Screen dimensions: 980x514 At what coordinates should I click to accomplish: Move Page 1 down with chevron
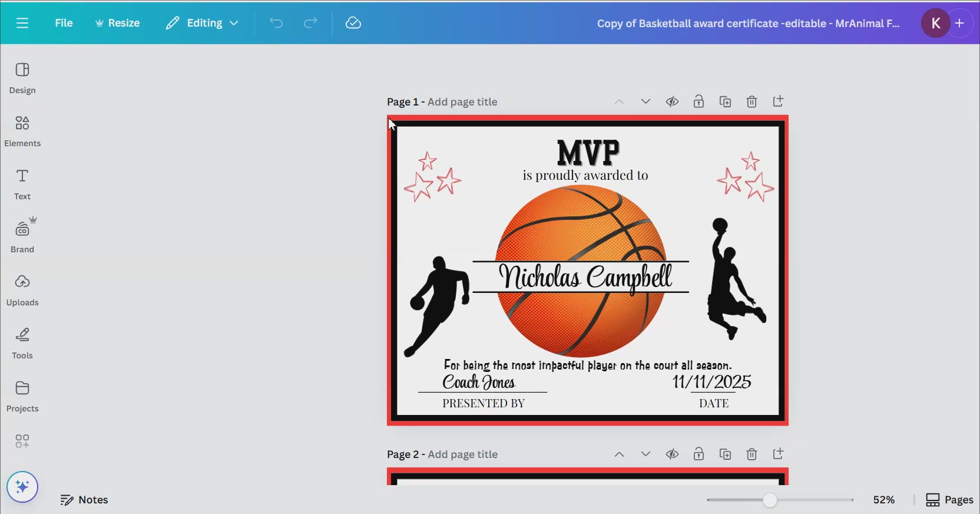point(645,101)
